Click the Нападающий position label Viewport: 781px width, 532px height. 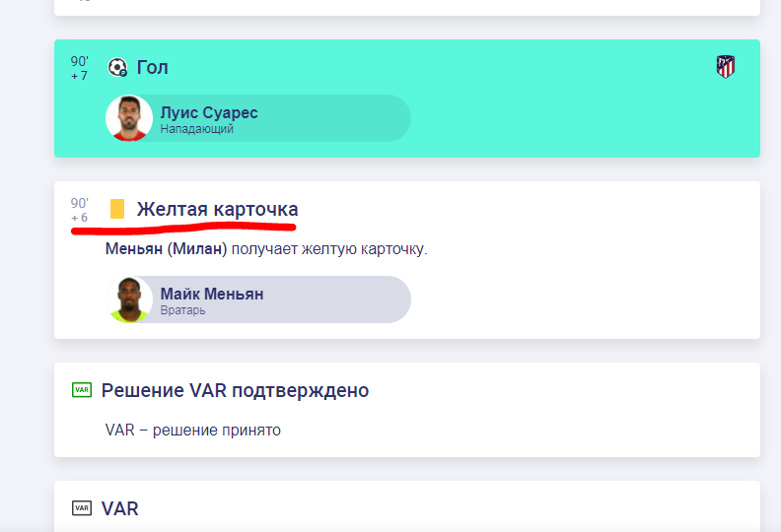(x=197, y=129)
